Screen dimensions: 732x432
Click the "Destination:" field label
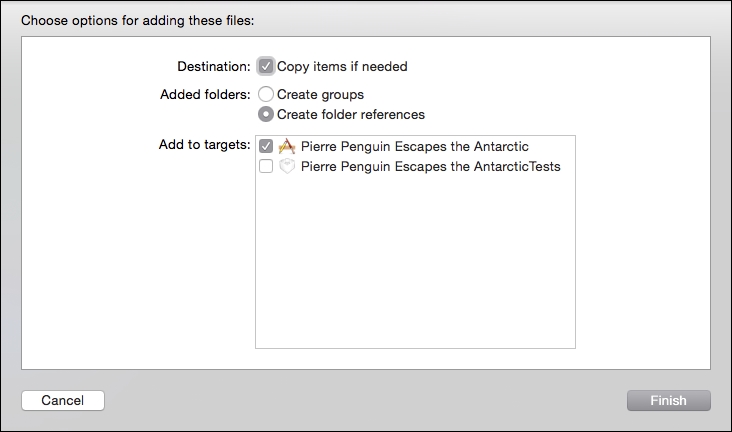click(x=214, y=66)
